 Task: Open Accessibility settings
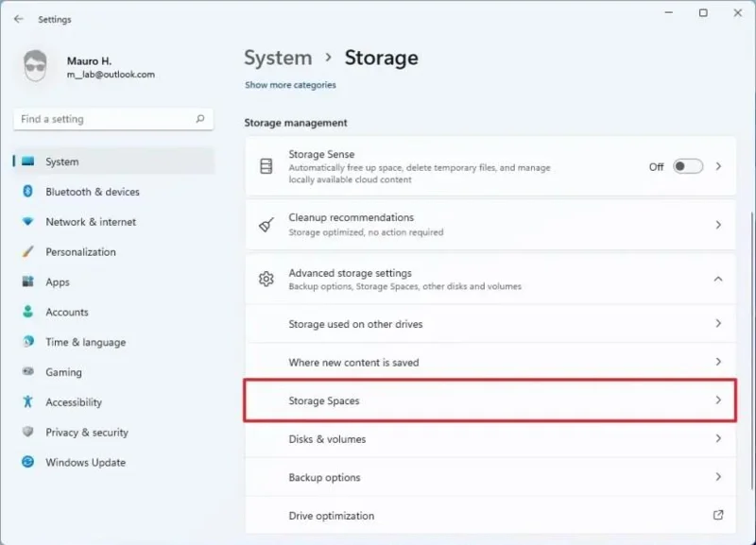(x=113, y=401)
